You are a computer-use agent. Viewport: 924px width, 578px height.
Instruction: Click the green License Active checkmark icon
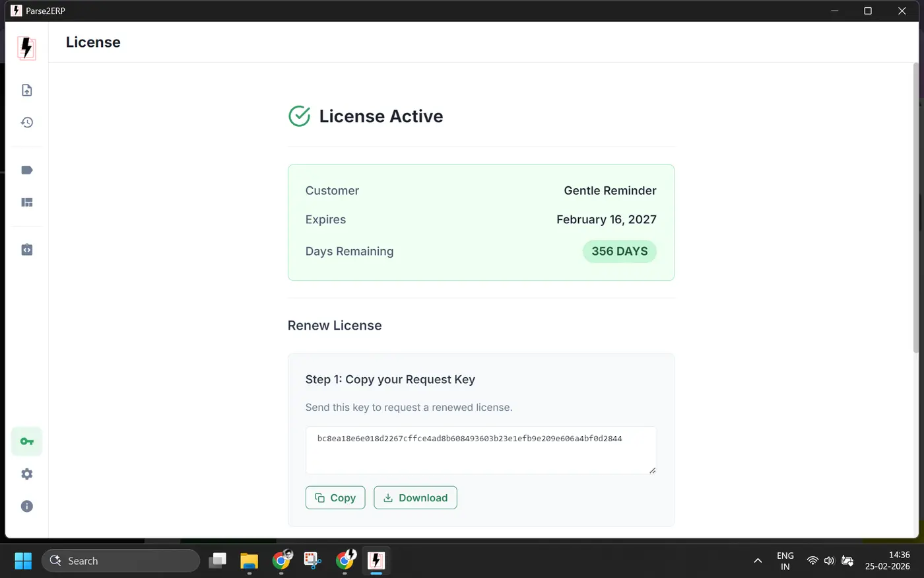(300, 116)
